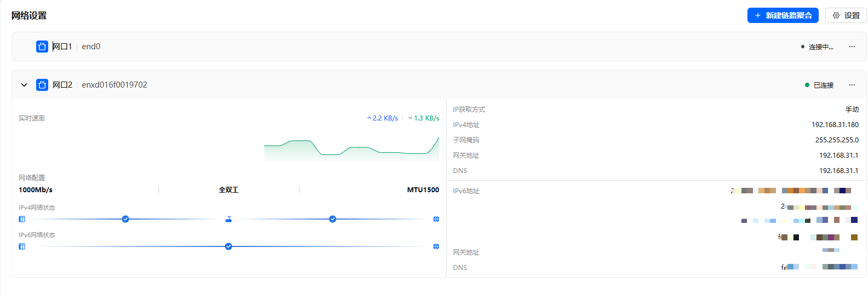
Task: Click the router icon in IPv4 status
Action: 229,219
